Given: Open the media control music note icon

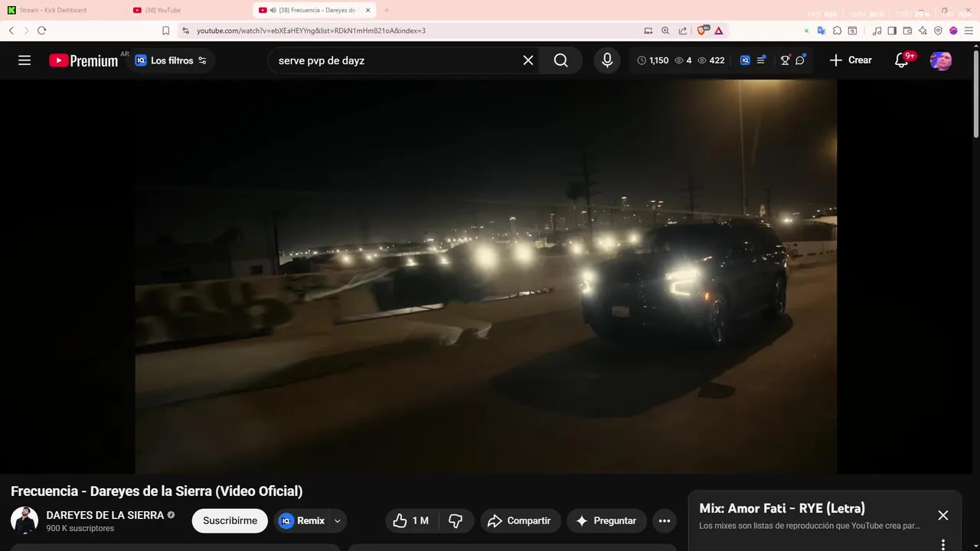Looking at the screenshot, I should 877,31.
